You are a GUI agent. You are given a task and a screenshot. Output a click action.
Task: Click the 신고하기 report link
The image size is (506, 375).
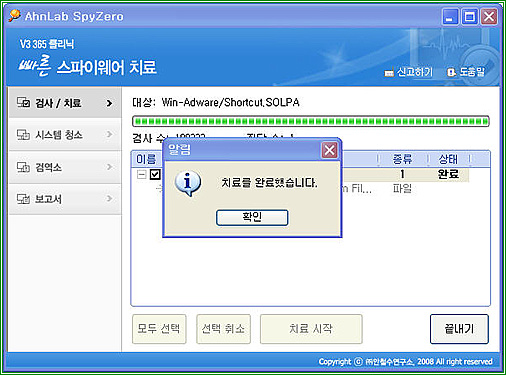click(x=415, y=72)
